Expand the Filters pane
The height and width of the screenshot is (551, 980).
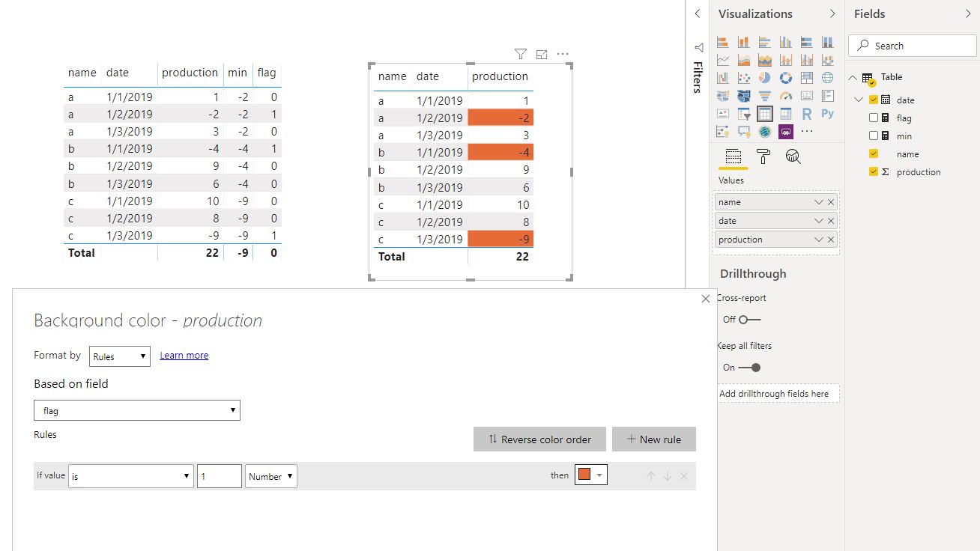click(x=698, y=13)
